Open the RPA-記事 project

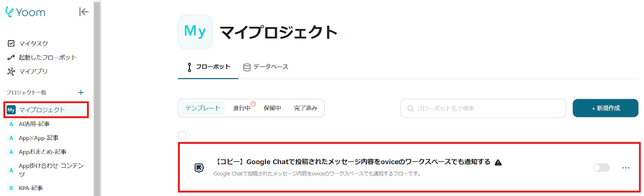[x=31, y=188]
